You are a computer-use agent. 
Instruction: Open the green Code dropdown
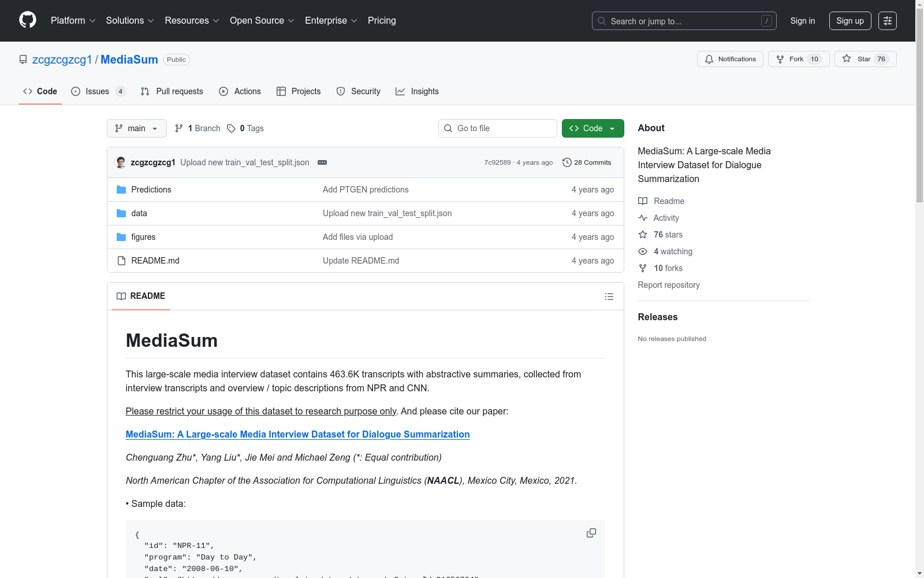(x=593, y=128)
